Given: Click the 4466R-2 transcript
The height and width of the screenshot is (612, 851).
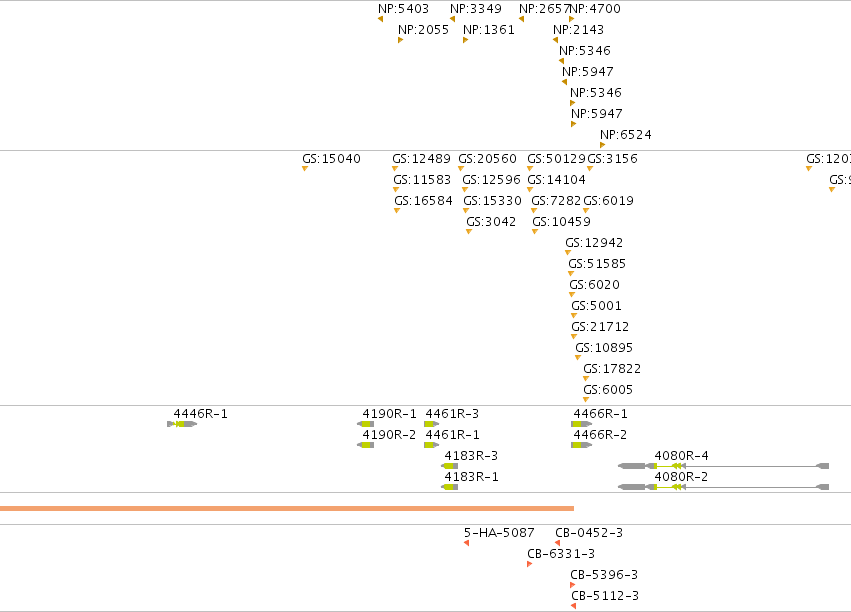Looking at the screenshot, I should [x=581, y=445].
